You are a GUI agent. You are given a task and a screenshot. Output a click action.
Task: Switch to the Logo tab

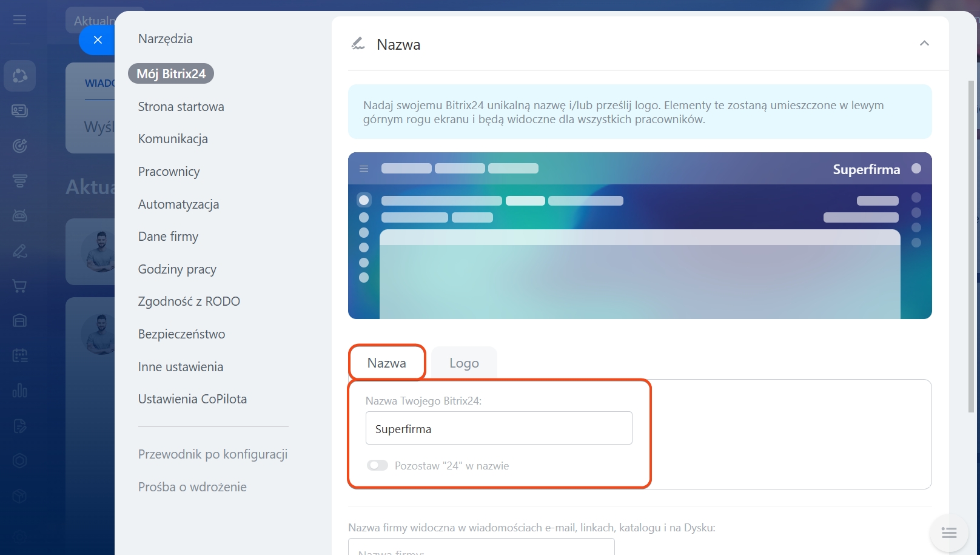tap(464, 363)
